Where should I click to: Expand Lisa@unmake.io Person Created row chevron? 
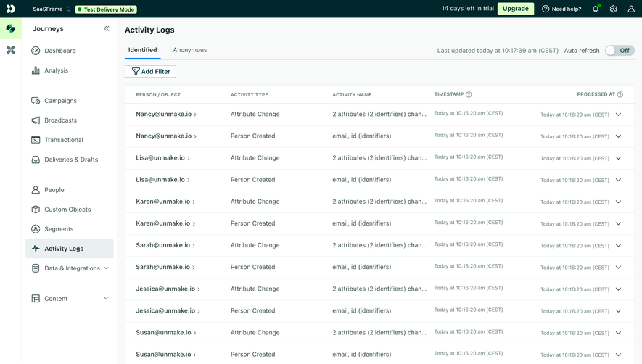(618, 180)
